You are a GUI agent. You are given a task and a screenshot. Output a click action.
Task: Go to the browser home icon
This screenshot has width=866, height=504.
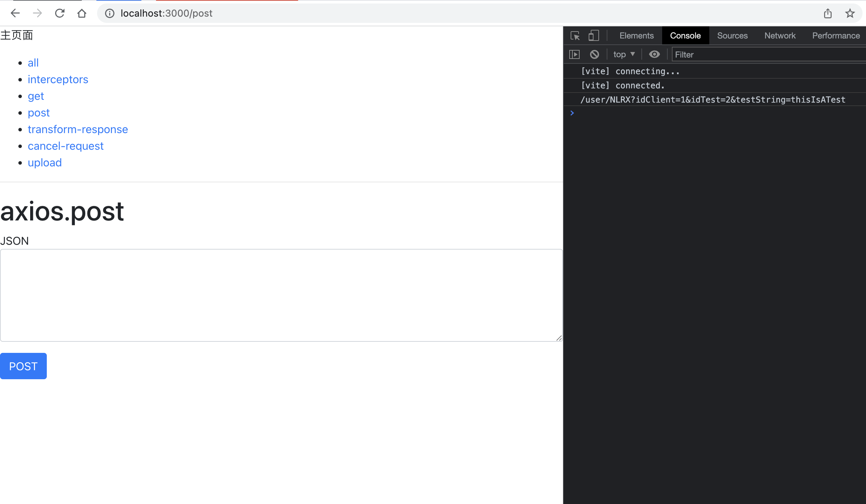click(82, 13)
